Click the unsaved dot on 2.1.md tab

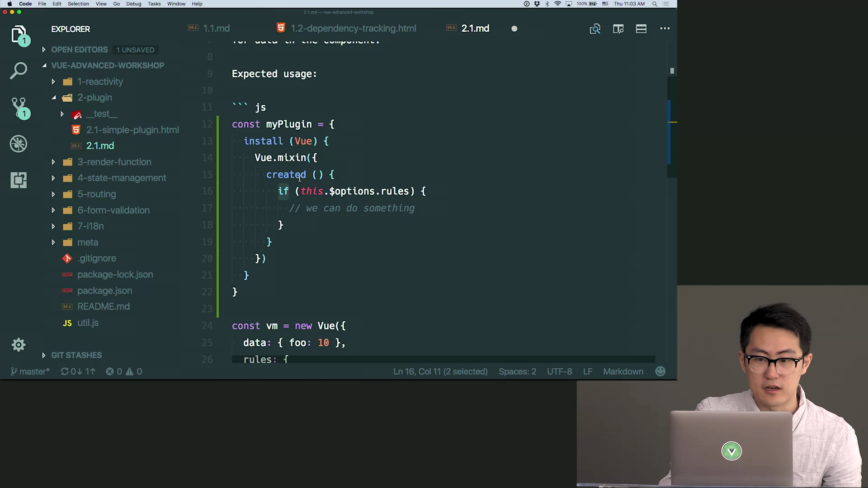(514, 28)
